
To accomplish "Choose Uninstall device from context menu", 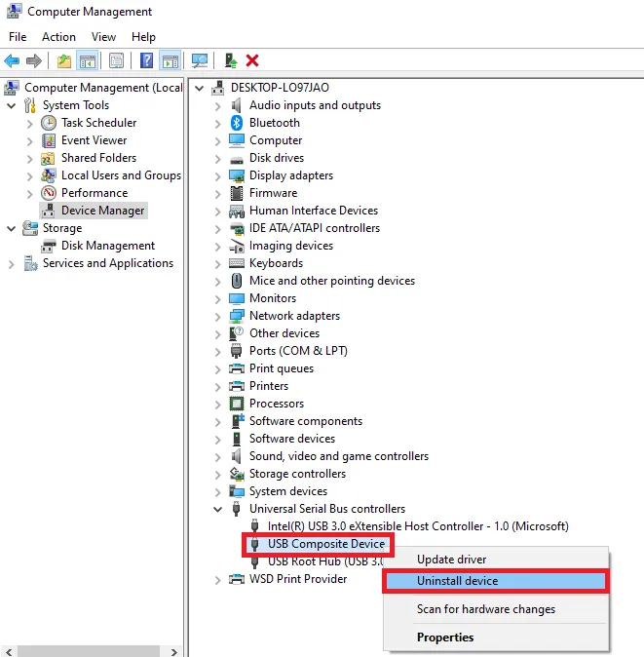I will [457, 581].
